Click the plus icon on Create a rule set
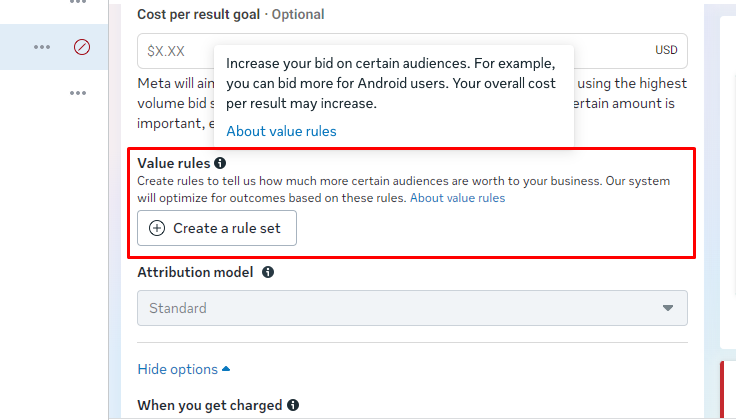 tap(157, 228)
